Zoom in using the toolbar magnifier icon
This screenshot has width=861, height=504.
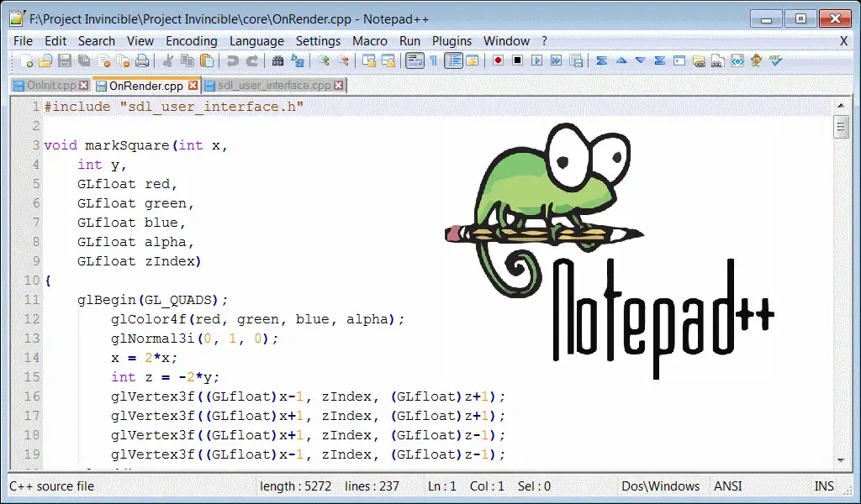point(324,60)
